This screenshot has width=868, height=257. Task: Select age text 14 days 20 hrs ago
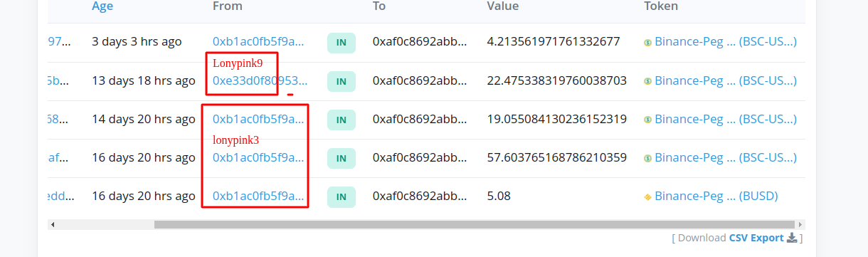pyautogui.click(x=144, y=119)
